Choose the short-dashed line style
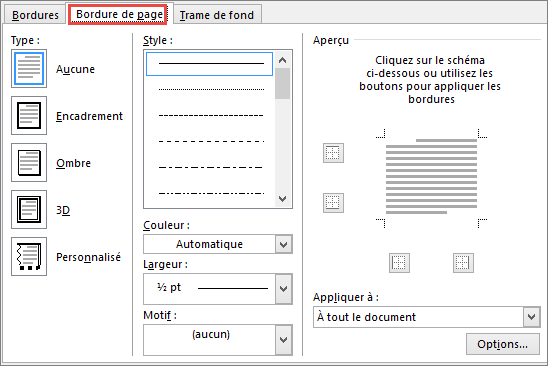 [x=211, y=115]
